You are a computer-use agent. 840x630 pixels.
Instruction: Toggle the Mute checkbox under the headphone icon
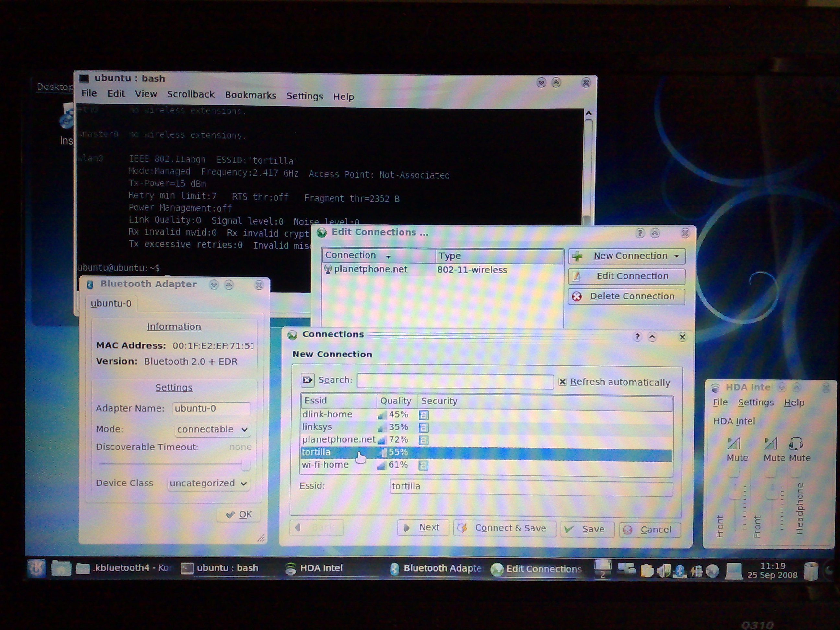(796, 472)
